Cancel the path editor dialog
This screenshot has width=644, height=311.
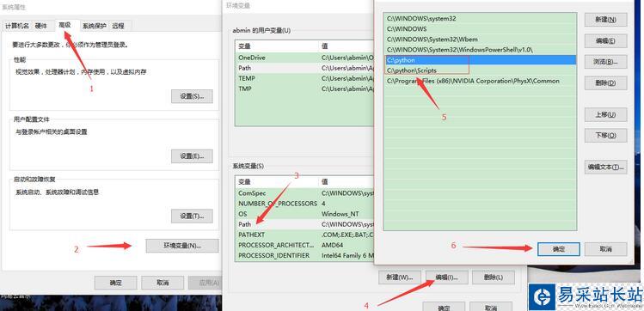click(x=606, y=249)
